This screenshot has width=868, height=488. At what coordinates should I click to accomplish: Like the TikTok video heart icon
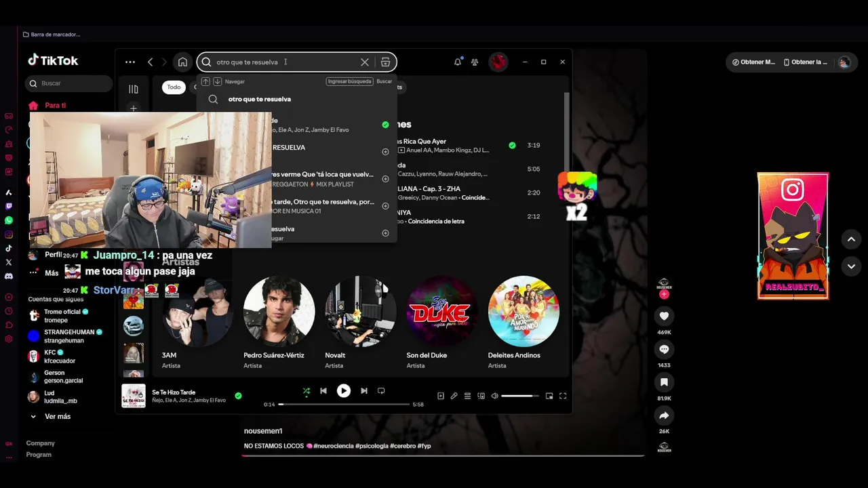[x=664, y=316]
